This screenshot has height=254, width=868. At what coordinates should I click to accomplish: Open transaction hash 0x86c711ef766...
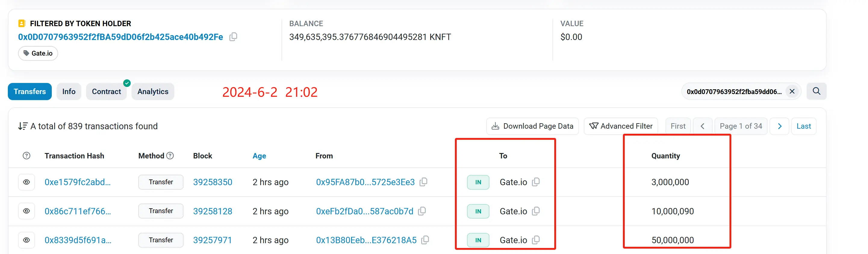(77, 211)
